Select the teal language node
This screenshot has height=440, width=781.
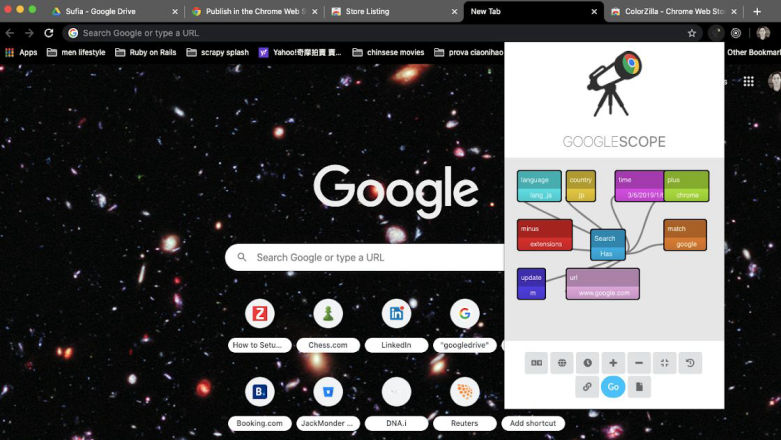coord(539,186)
